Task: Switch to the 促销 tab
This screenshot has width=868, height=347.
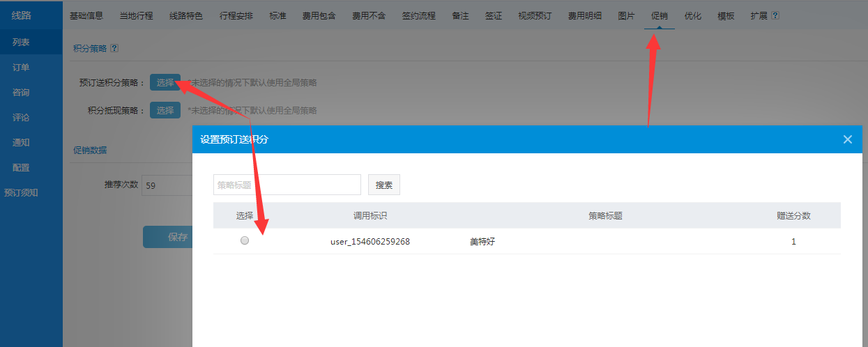Action: tap(659, 15)
